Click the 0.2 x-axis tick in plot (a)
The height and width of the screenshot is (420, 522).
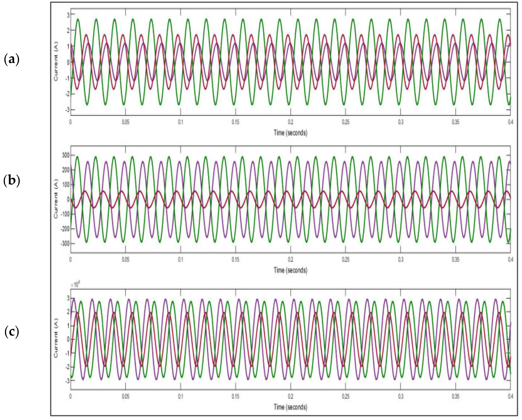click(290, 122)
